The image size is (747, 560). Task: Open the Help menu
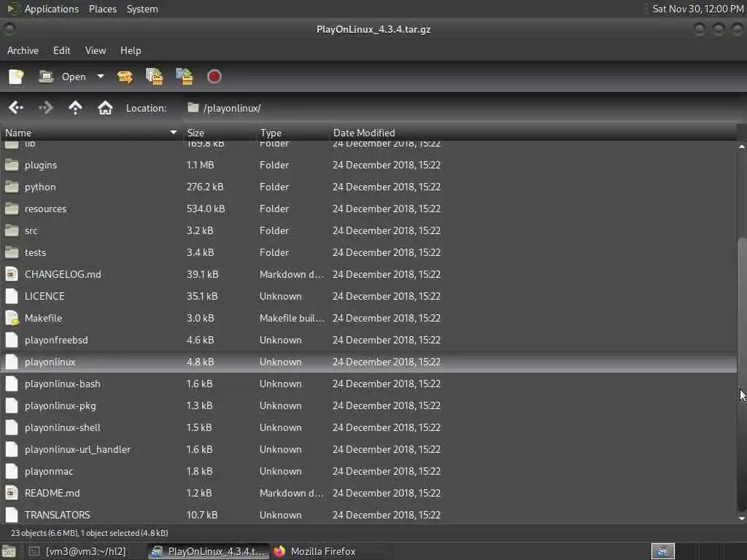pyautogui.click(x=130, y=50)
